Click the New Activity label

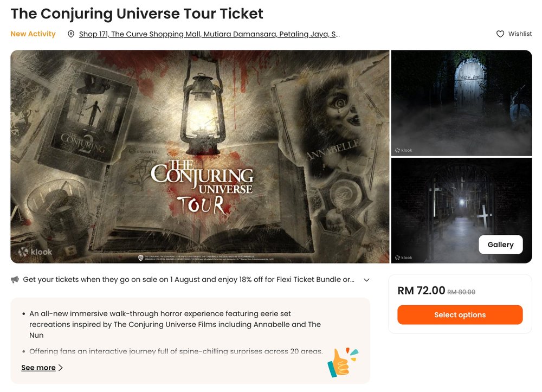coord(33,34)
